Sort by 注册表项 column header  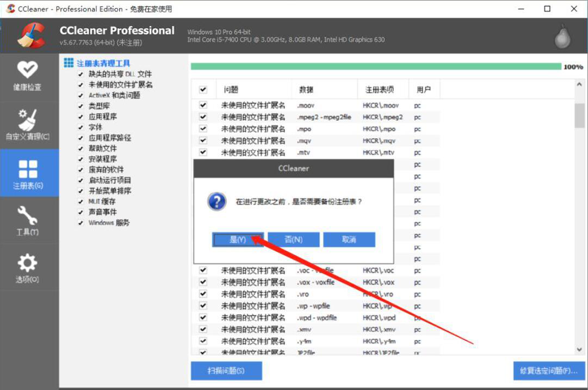pos(383,89)
